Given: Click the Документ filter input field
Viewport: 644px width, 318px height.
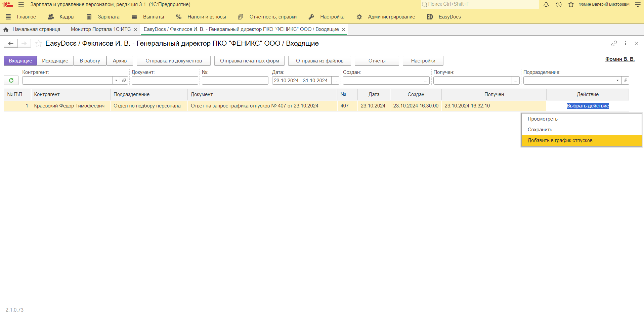Looking at the screenshot, I should 165,81.
